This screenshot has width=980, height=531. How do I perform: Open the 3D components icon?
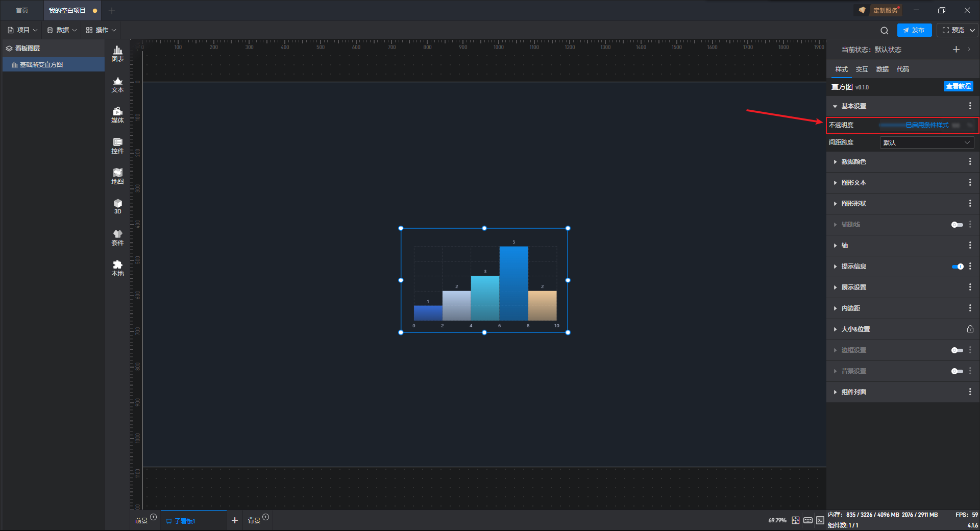[117, 206]
